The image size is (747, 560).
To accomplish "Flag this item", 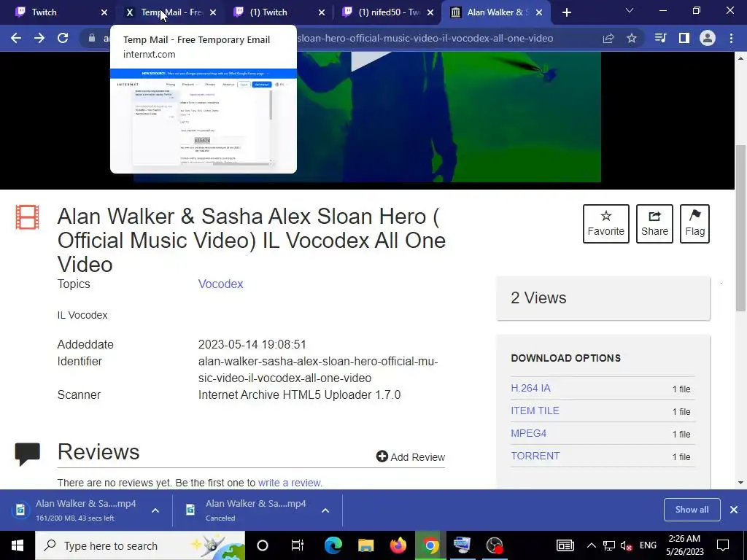I will click(694, 224).
